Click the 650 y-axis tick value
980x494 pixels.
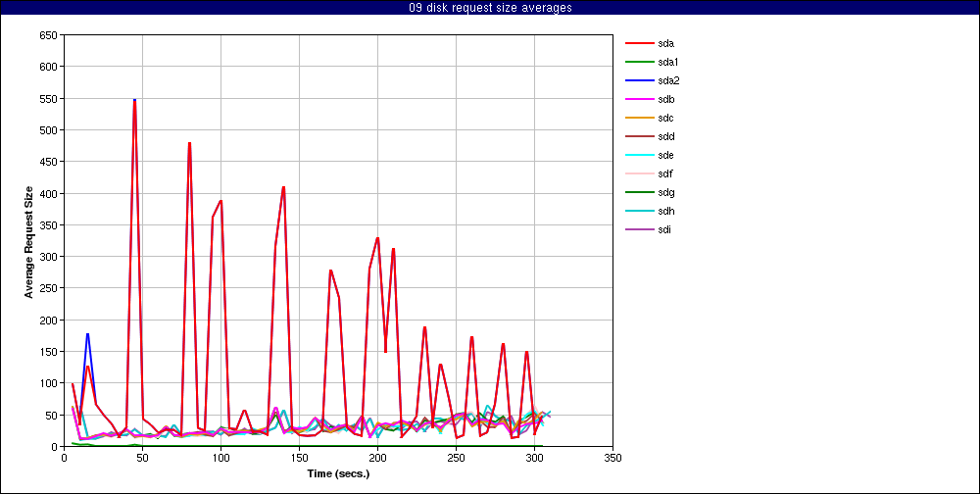pyautogui.click(x=50, y=35)
